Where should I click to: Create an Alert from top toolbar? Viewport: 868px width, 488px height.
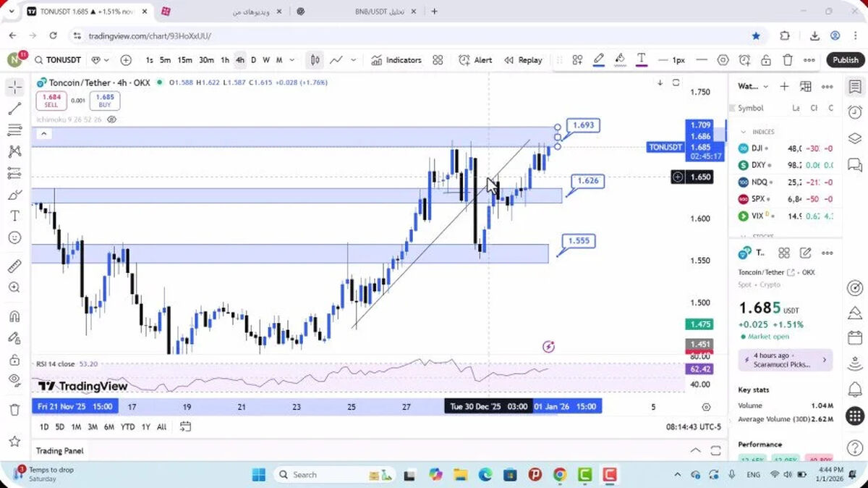pyautogui.click(x=475, y=60)
